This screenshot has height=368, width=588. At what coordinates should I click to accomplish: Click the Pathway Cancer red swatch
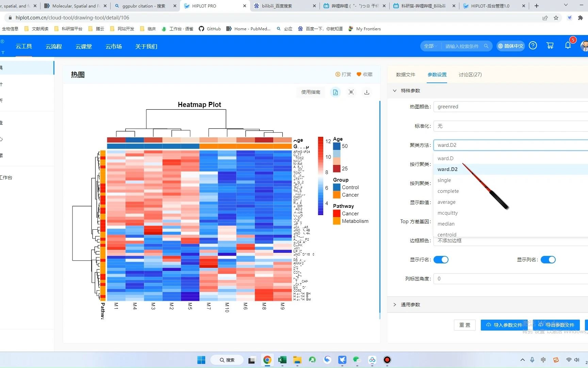(337, 214)
